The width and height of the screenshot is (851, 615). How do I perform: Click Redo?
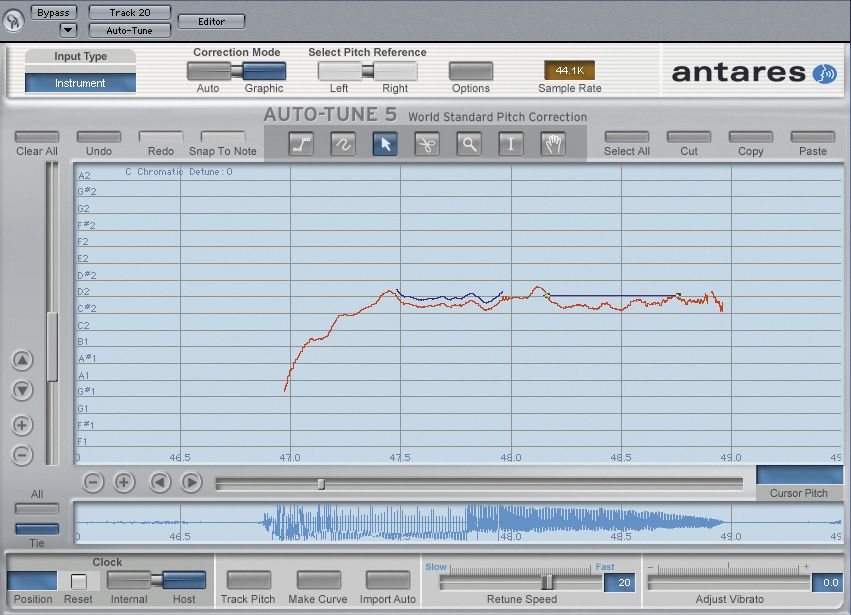pyautogui.click(x=161, y=137)
